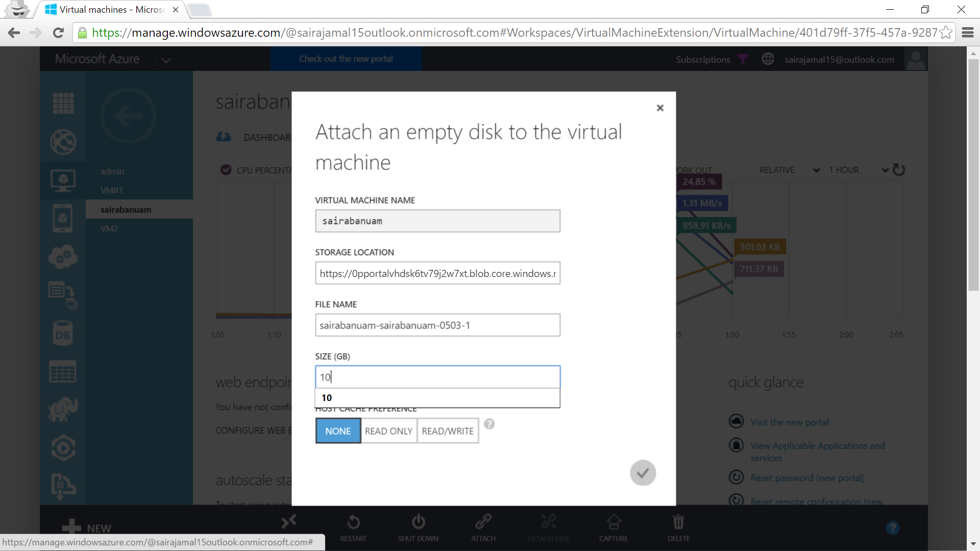Click View Applicable Applications and services link
980x551 pixels.
click(x=818, y=452)
